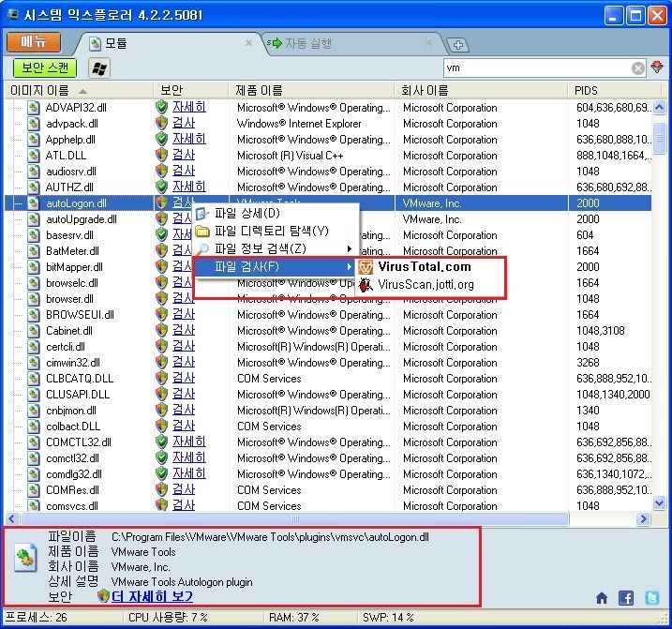Click the vertical scrollbar thumb
The width and height of the screenshot is (672, 629).
pyautogui.click(x=660, y=138)
